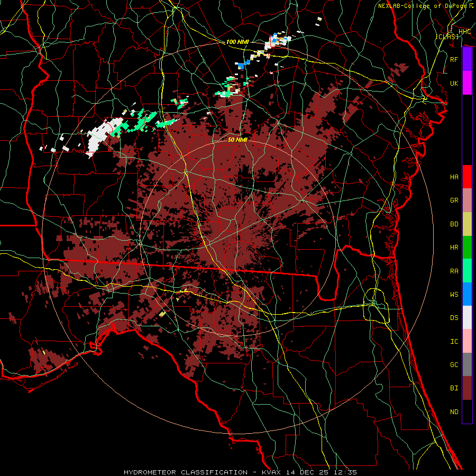Click the 12:35 timestamp in caption
476x476 pixels.
point(345,472)
